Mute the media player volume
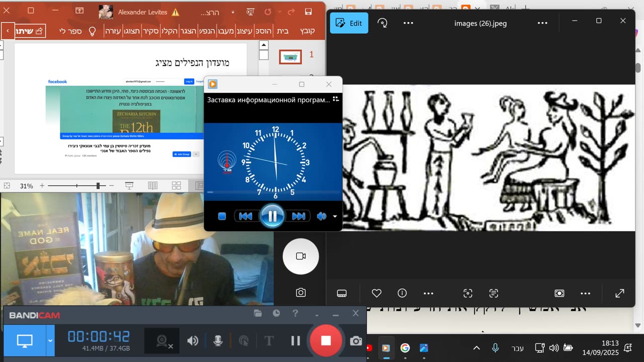 [321, 216]
